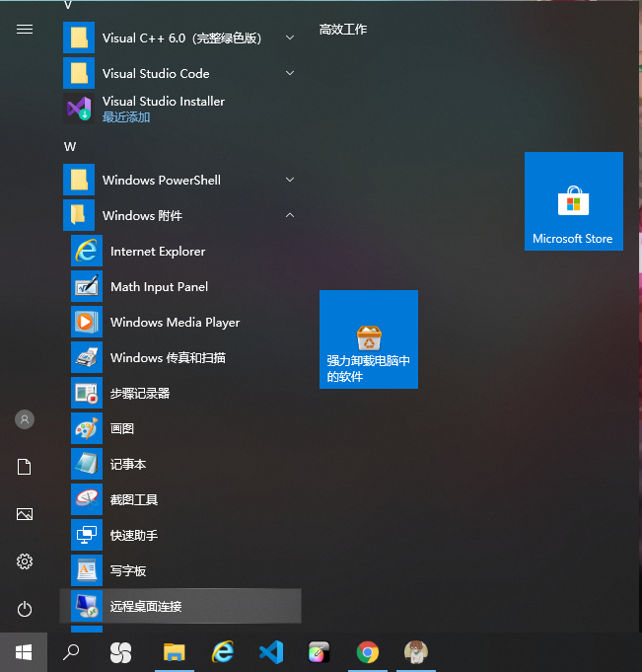Launch Internet Explorer from the taskbar

click(x=223, y=652)
